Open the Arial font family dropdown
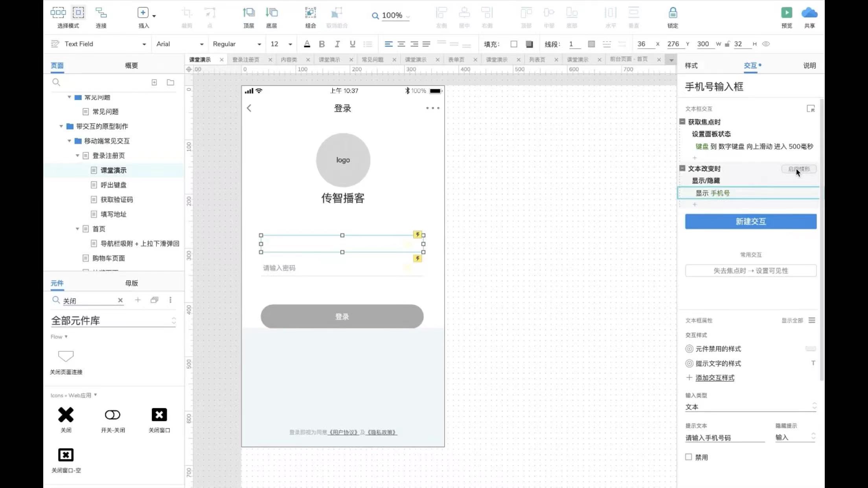868x488 pixels. click(x=180, y=44)
